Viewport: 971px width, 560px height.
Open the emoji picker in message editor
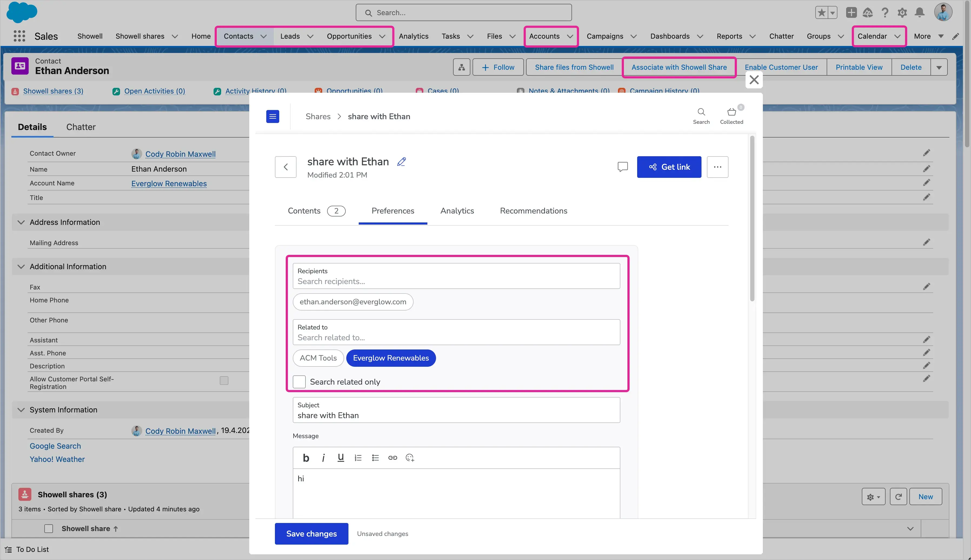coord(410,458)
